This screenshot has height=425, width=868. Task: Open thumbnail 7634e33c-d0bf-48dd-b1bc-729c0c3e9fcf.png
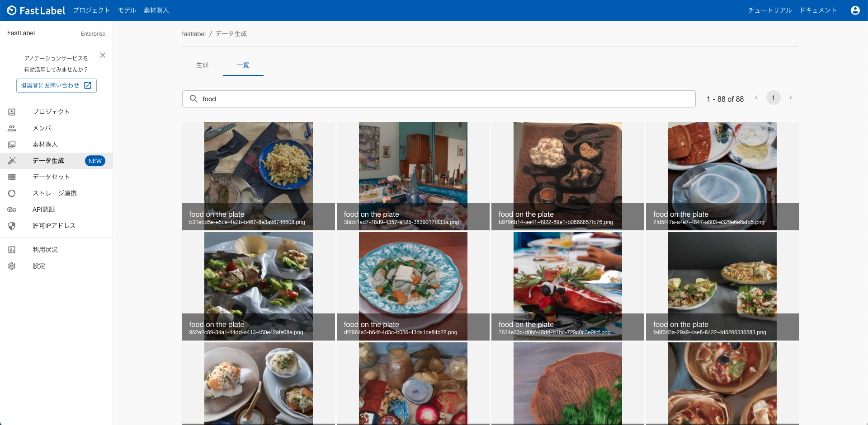(x=568, y=286)
